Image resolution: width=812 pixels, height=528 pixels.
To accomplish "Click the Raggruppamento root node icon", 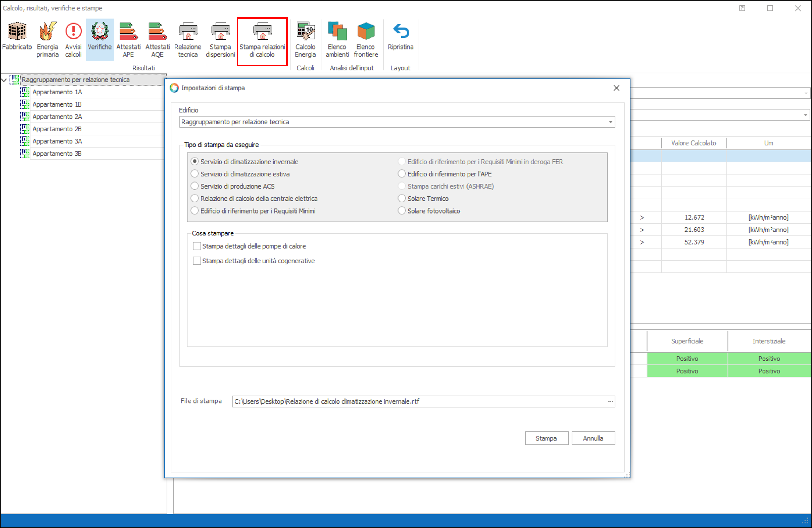I will 14,79.
